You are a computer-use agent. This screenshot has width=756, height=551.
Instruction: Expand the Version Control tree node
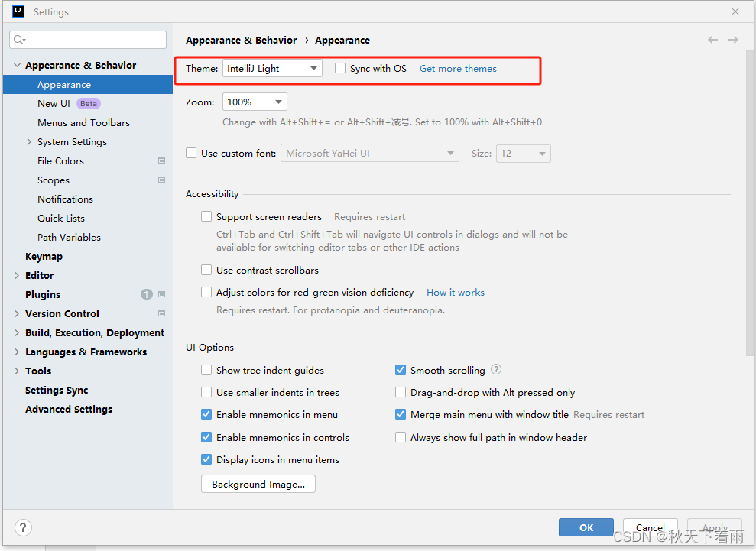(x=17, y=313)
